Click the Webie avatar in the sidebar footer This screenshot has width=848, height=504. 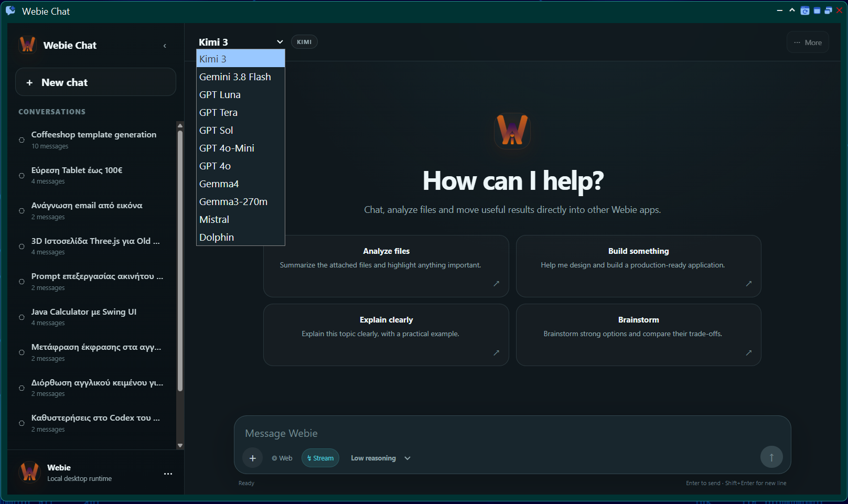(x=29, y=472)
